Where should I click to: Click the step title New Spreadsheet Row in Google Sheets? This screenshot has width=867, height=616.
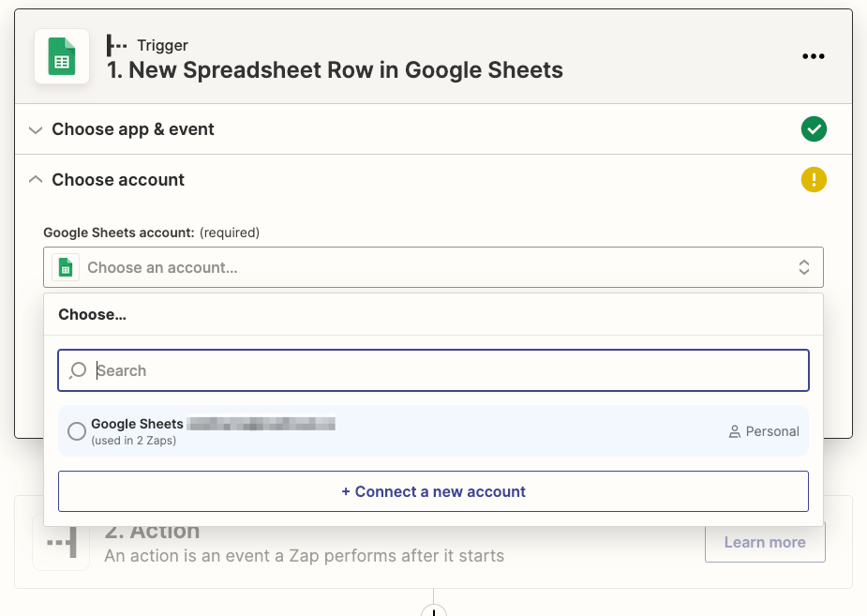[x=335, y=70]
